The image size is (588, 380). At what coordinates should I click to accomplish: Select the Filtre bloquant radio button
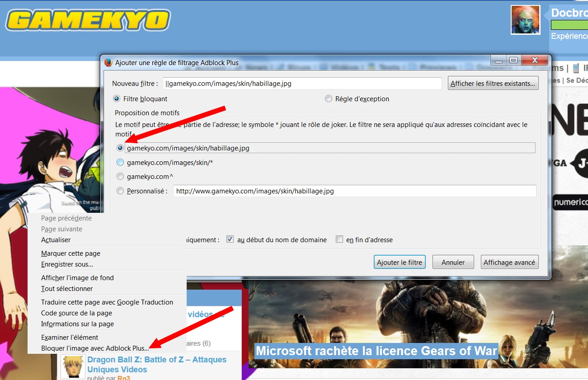pyautogui.click(x=117, y=99)
